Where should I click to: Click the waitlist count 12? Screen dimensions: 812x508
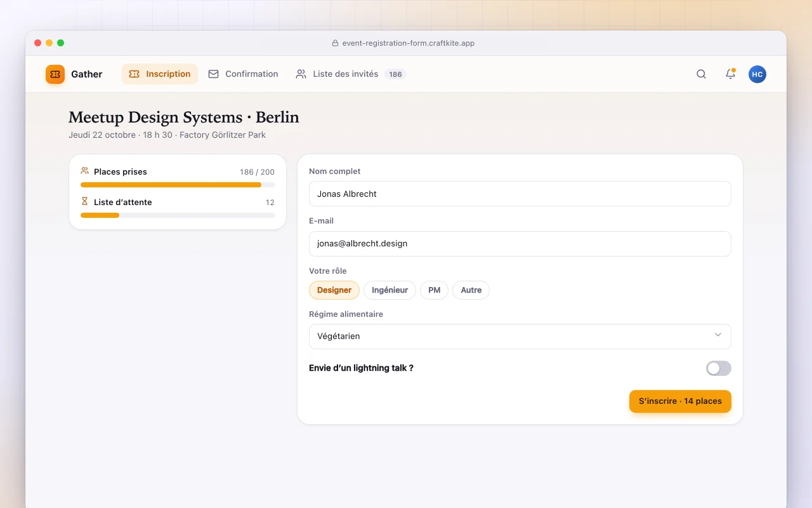click(270, 203)
